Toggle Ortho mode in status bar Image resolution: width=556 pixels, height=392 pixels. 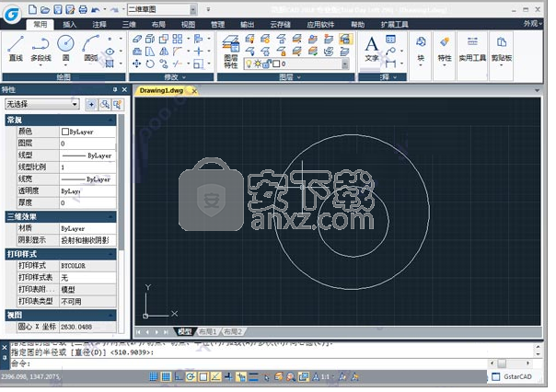tap(179, 376)
